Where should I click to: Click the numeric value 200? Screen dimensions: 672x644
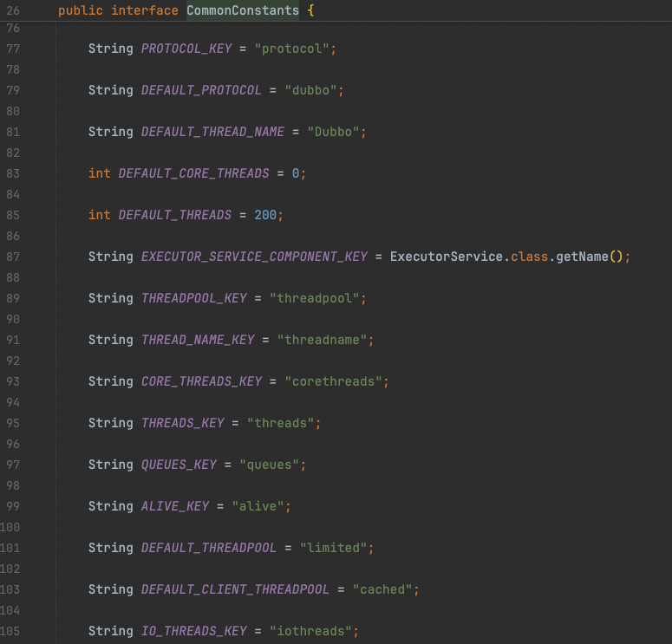(x=265, y=215)
